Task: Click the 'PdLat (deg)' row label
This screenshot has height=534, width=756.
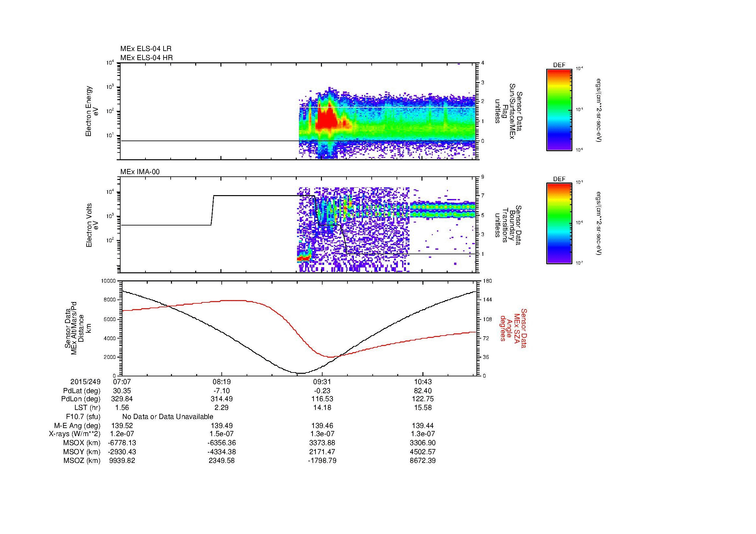Action: (x=82, y=391)
